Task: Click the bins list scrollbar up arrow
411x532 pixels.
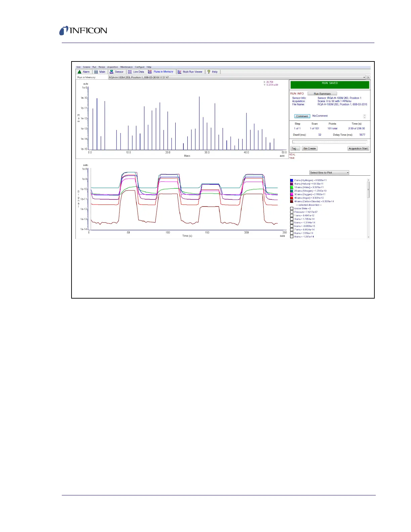Action: 368,180
